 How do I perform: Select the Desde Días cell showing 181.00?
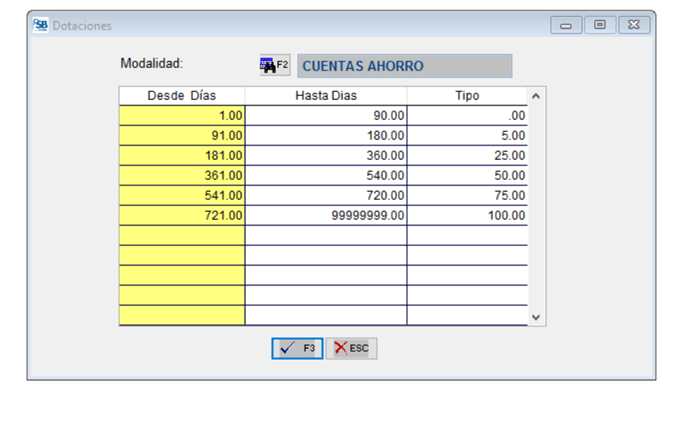pyautogui.click(x=181, y=155)
